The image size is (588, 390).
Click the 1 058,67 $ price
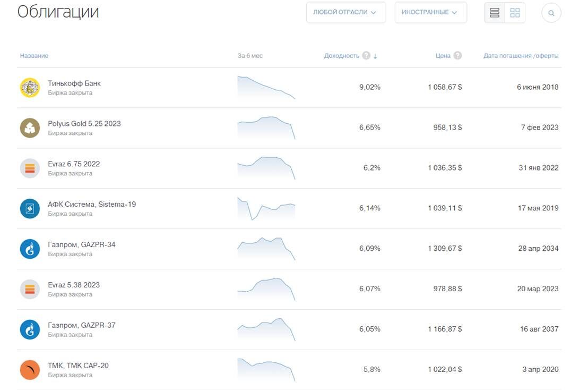click(x=445, y=87)
